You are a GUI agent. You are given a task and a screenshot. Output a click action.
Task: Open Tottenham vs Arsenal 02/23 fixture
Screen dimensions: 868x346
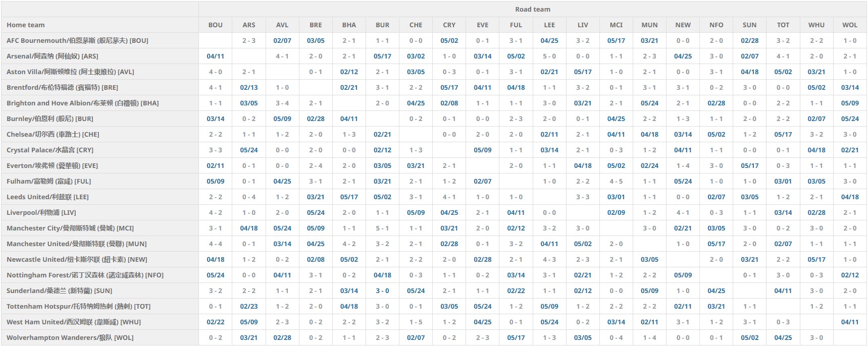[249, 307]
